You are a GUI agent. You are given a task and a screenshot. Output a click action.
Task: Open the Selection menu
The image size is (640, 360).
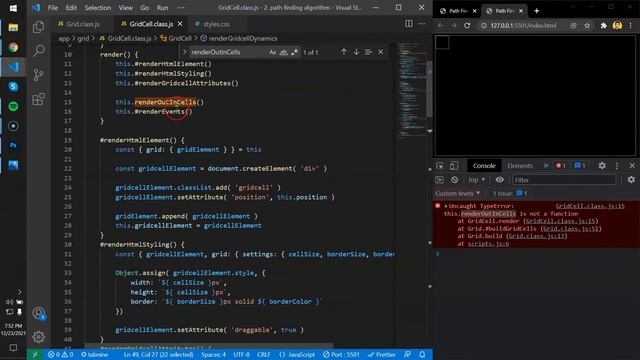98,8
